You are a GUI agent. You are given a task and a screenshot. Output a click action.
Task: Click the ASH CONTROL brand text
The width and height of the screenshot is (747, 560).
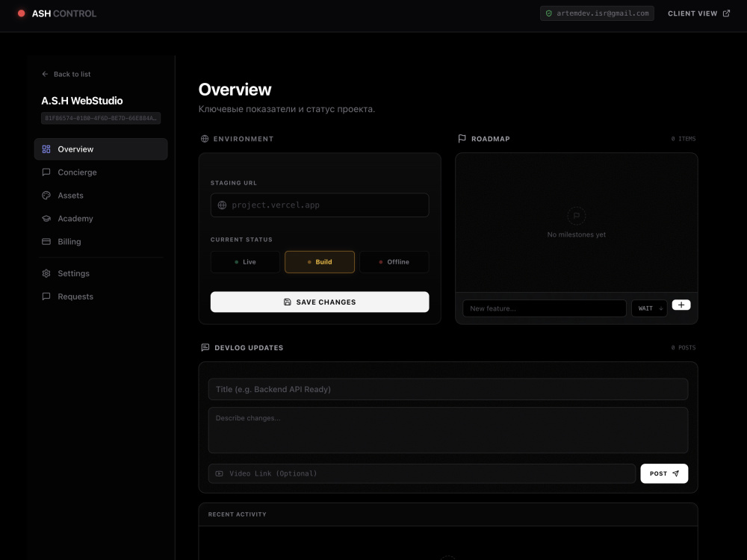(64, 13)
